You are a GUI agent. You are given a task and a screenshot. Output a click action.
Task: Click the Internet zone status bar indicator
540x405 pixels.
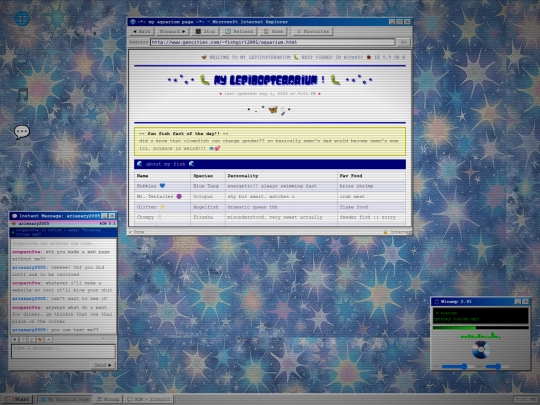tap(397, 232)
